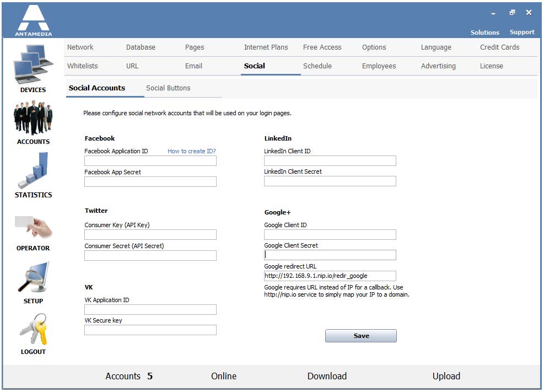Screen dimensions: 544x392
Task: Click the Solutions link
Action: [484, 33]
